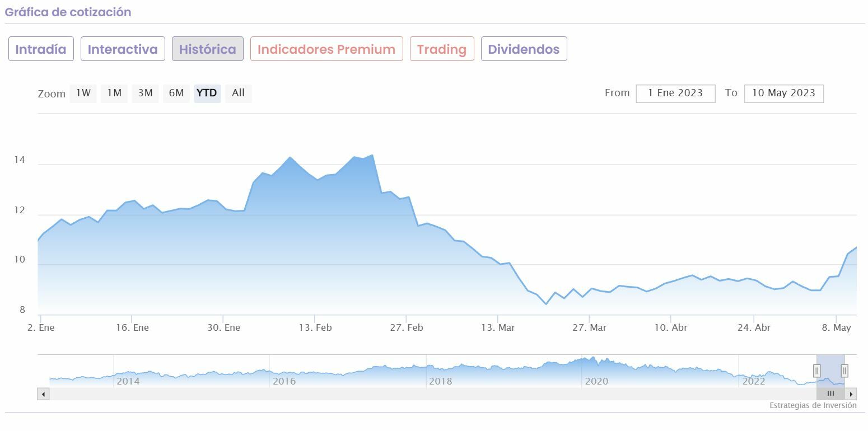This screenshot has height=431, width=868.
Task: Edit the To date field
Action: 783,93
